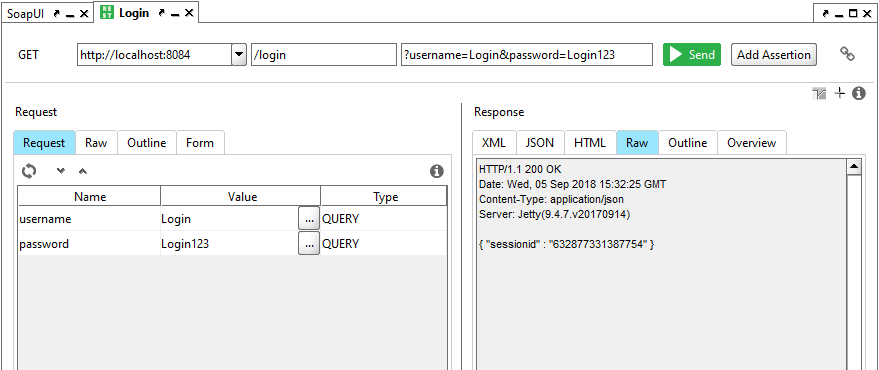Click the parameters table info icon

[x=437, y=171]
